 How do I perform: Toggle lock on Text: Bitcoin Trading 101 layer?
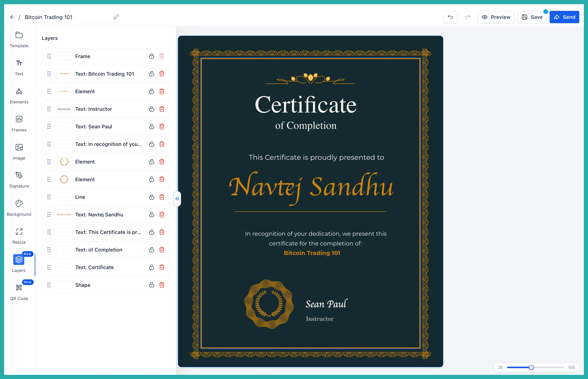click(x=152, y=74)
